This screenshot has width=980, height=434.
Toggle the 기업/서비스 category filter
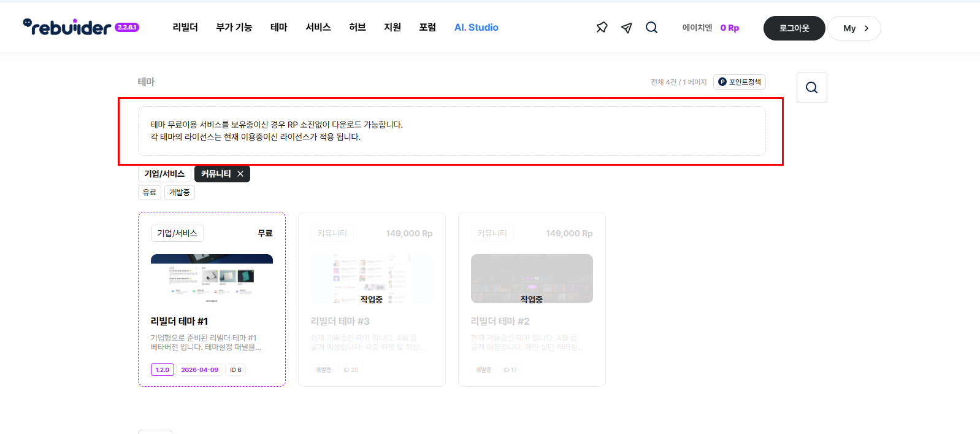[x=164, y=174]
